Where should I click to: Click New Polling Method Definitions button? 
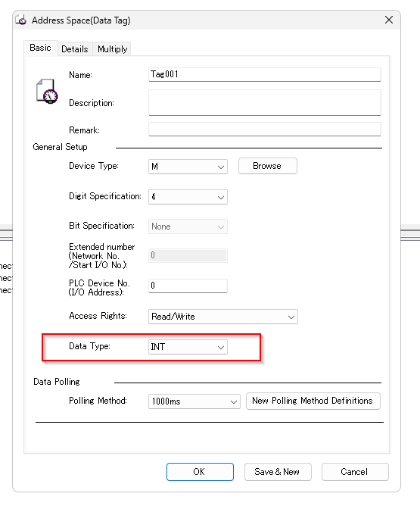tap(313, 401)
